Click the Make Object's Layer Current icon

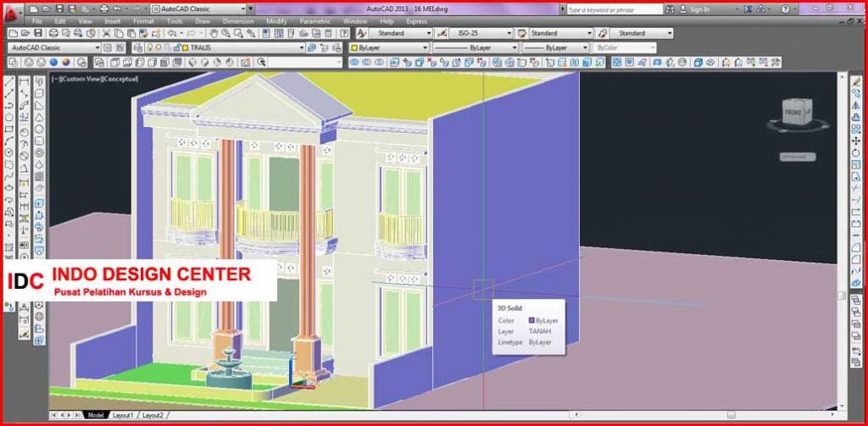click(x=312, y=48)
